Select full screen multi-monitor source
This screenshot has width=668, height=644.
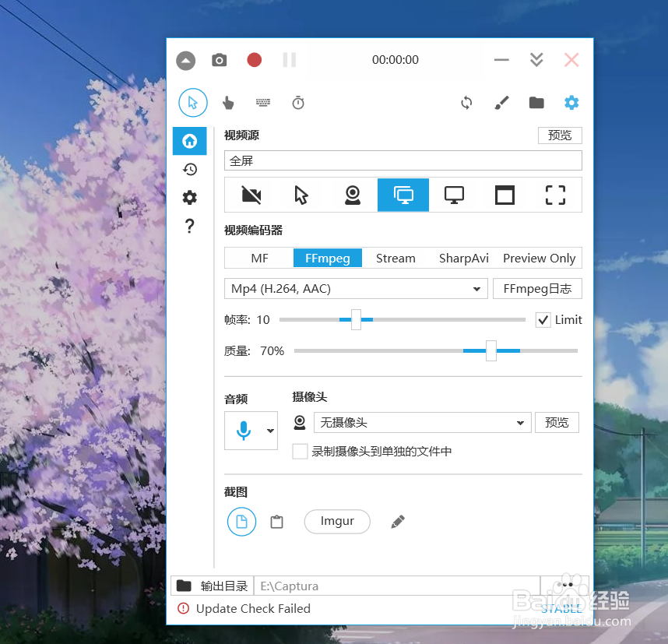tap(403, 195)
